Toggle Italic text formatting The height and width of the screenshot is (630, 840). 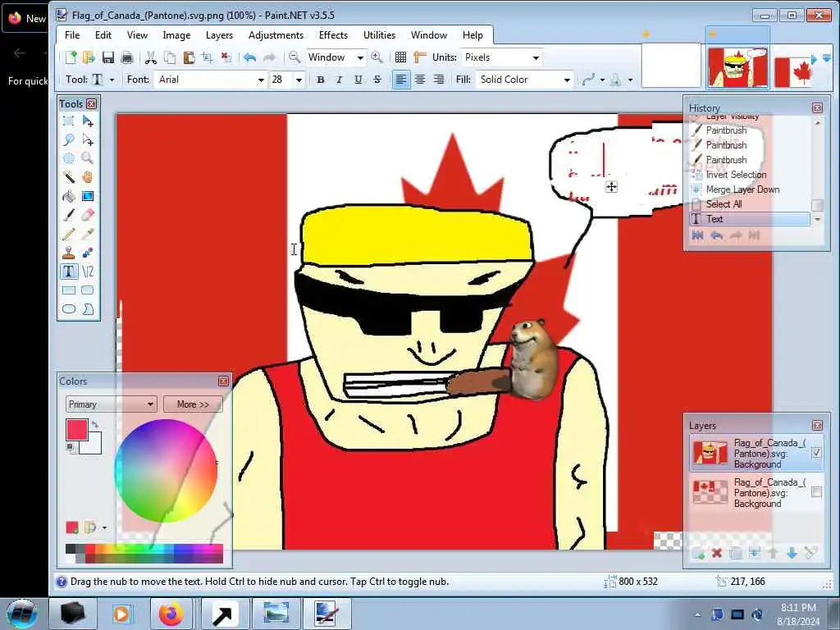point(339,80)
